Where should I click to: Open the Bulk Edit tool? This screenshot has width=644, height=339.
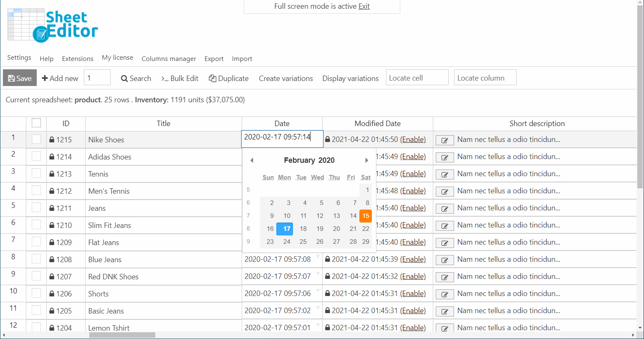[x=180, y=78]
